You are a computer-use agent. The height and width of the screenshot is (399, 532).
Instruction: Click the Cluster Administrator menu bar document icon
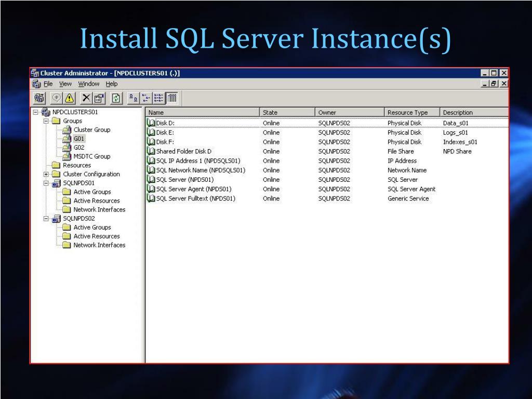(x=36, y=84)
